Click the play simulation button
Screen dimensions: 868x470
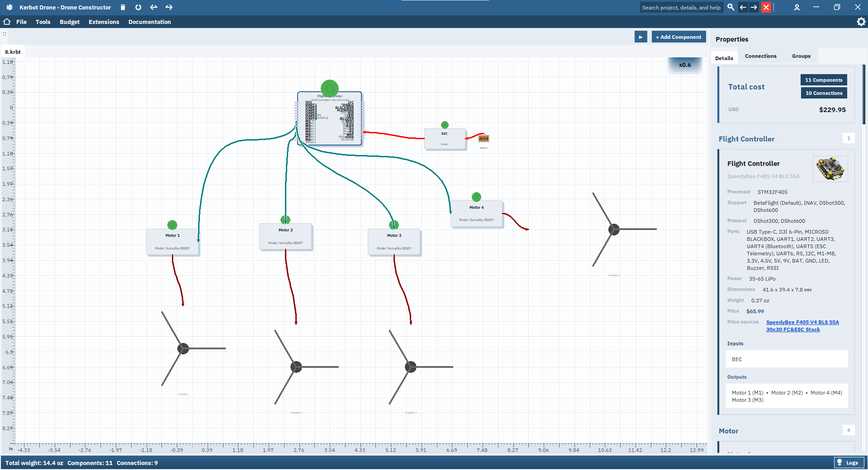[x=640, y=37]
